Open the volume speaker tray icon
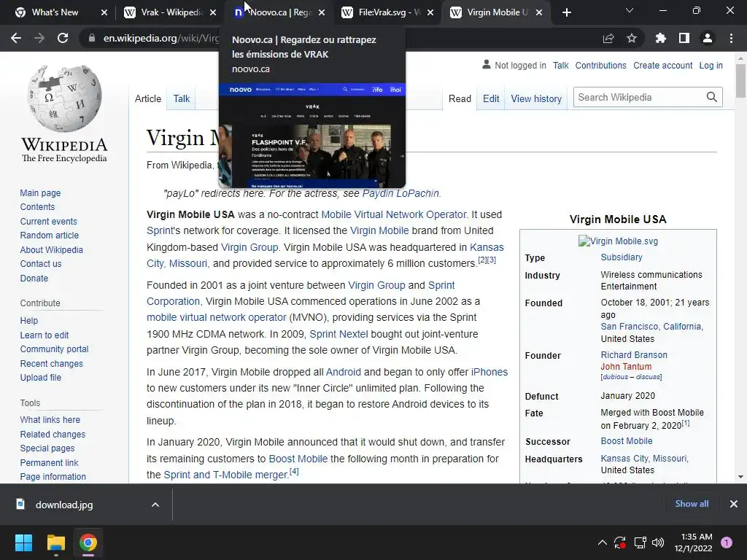Viewport: 747px width, 560px height. point(658,542)
